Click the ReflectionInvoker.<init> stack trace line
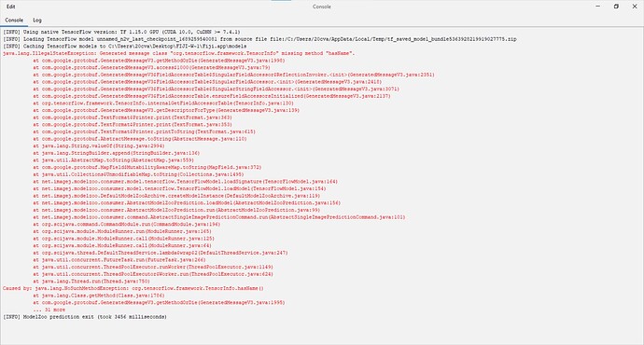 pos(233,75)
